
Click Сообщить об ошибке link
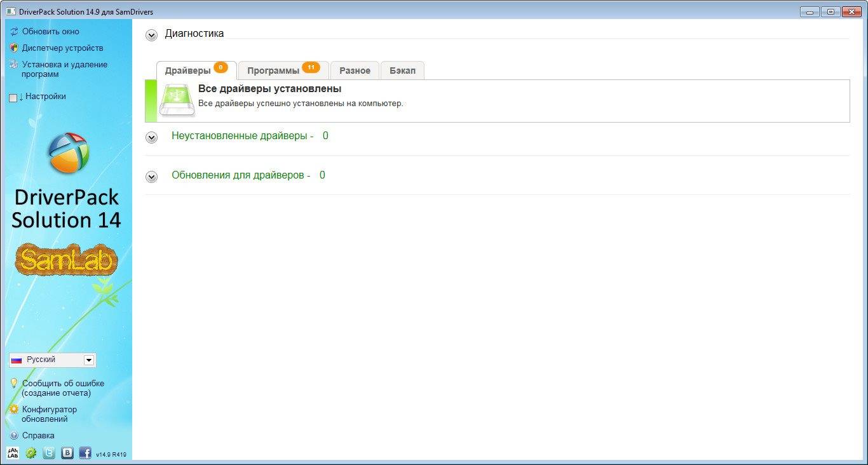pos(63,388)
